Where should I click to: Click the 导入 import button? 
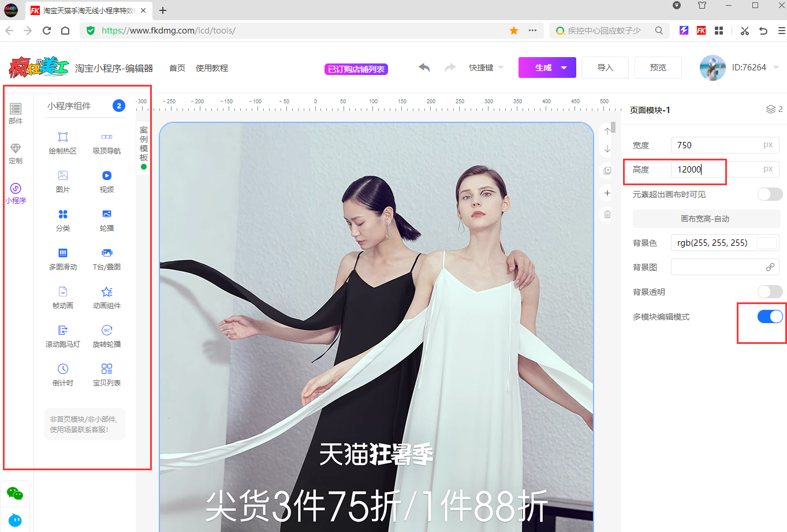pos(605,68)
